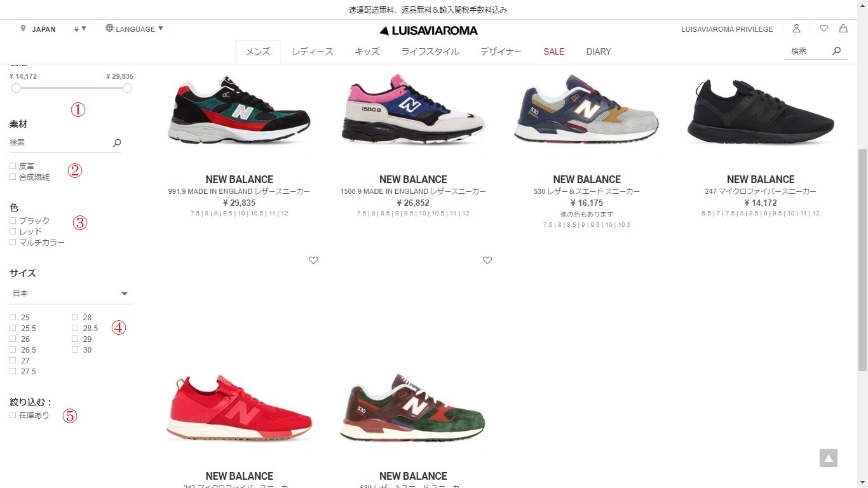Check the ブラック color filter
Image resolution: width=868 pixels, height=488 pixels.
(x=13, y=220)
